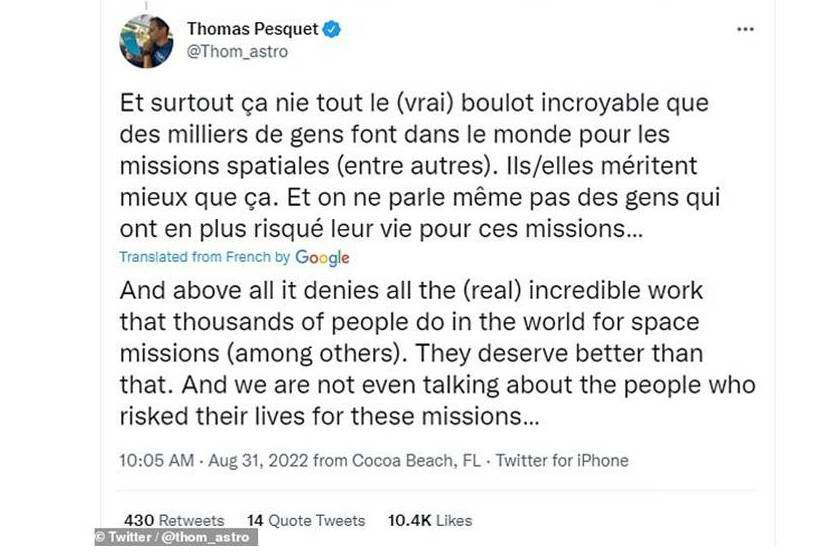Click the blue verified badge beside Thomas Pesquet
This screenshot has height=551, width=833.
(331, 30)
